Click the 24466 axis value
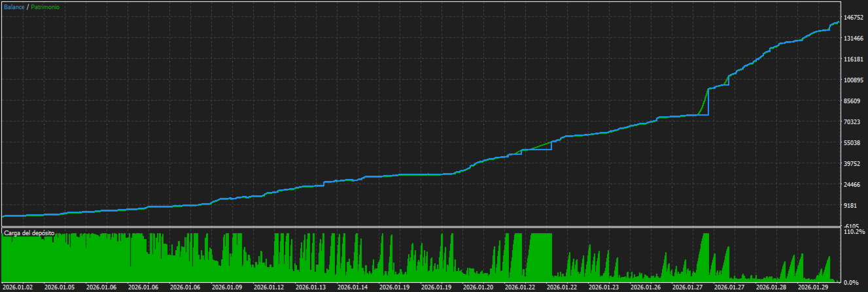 pyautogui.click(x=853, y=185)
